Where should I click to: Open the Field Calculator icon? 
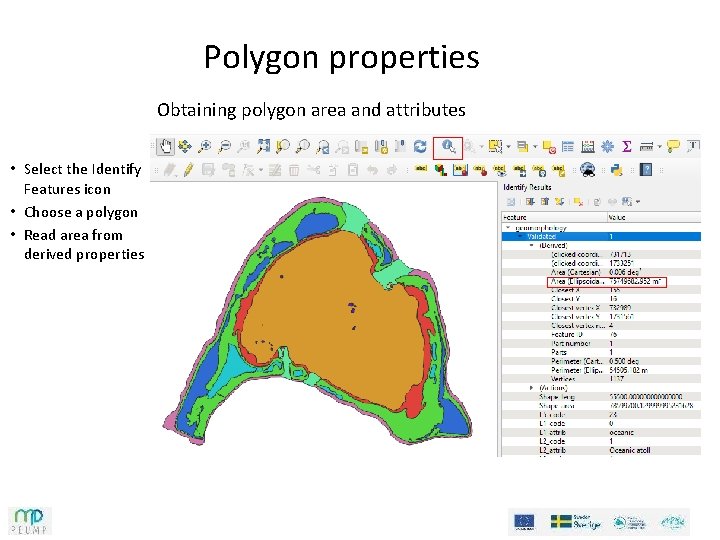(588, 147)
